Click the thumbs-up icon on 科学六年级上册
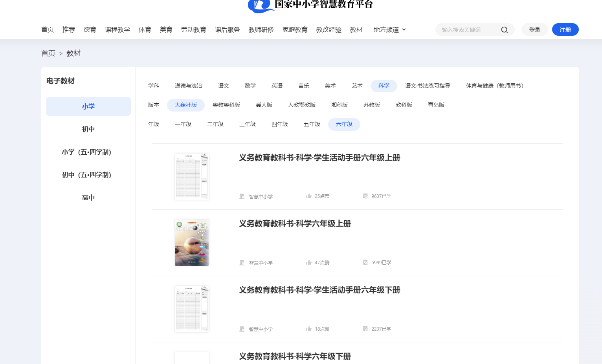602x364 pixels. (x=309, y=262)
